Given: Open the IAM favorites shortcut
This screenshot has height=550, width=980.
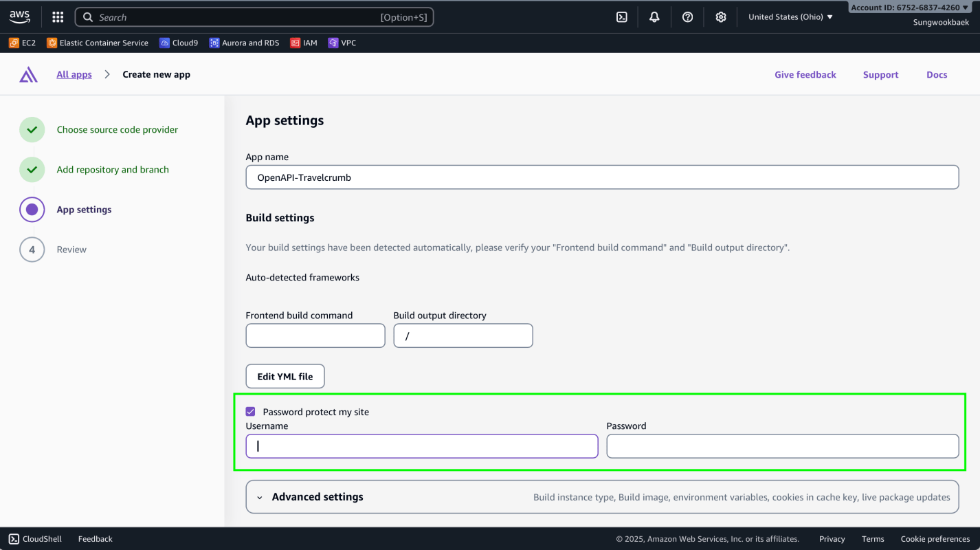Looking at the screenshot, I should (x=304, y=43).
